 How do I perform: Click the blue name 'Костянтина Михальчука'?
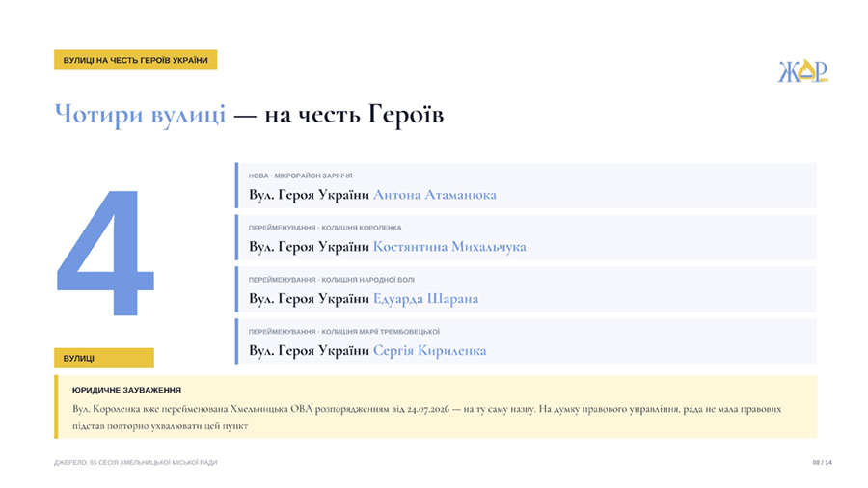click(x=449, y=247)
